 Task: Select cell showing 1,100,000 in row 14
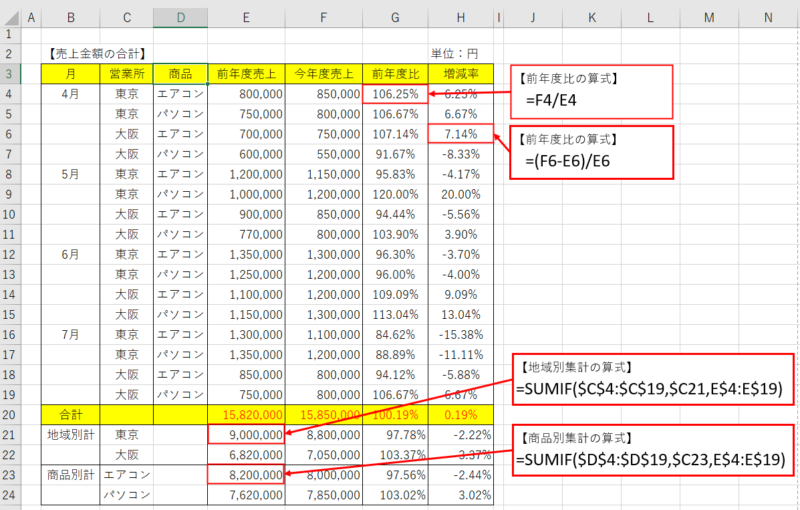click(246, 294)
